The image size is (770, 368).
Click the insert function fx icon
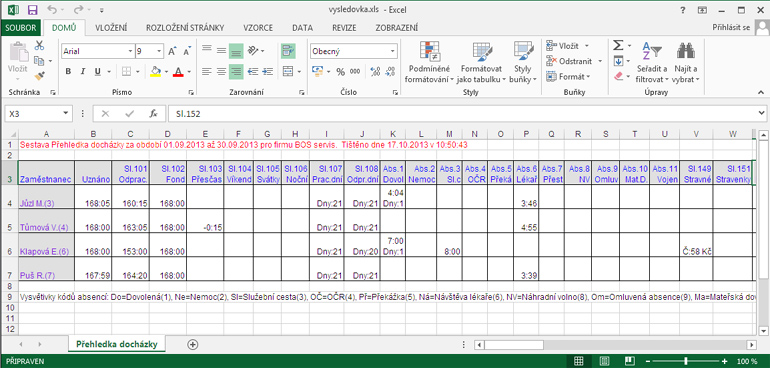(x=153, y=113)
